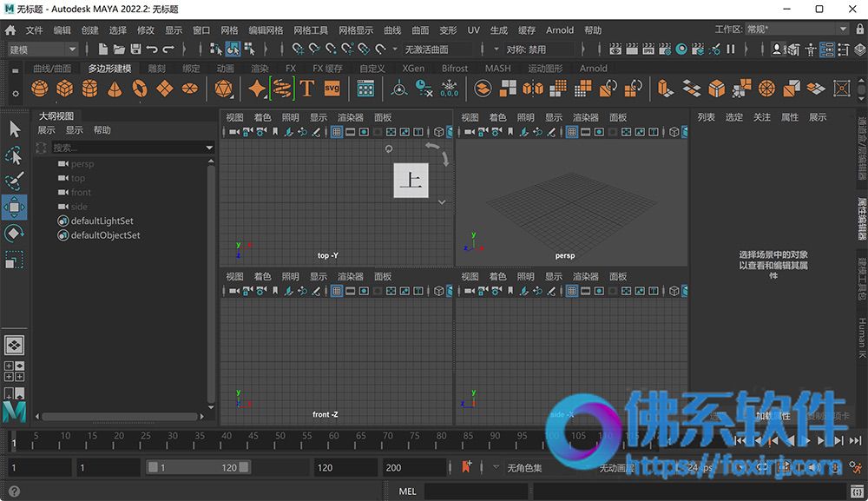Screen dimensions: 868x501
Task: Select the Paint Selection tool
Action: [15, 181]
